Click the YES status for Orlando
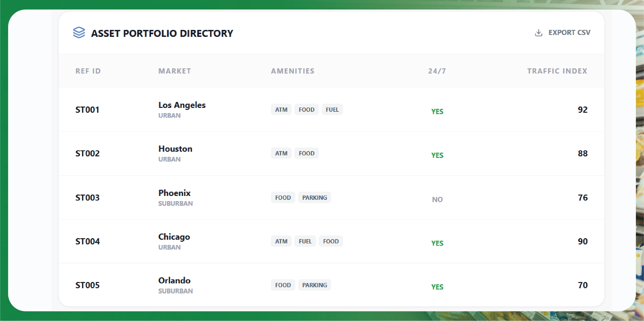Viewport: 644px width, 321px height. point(437,287)
